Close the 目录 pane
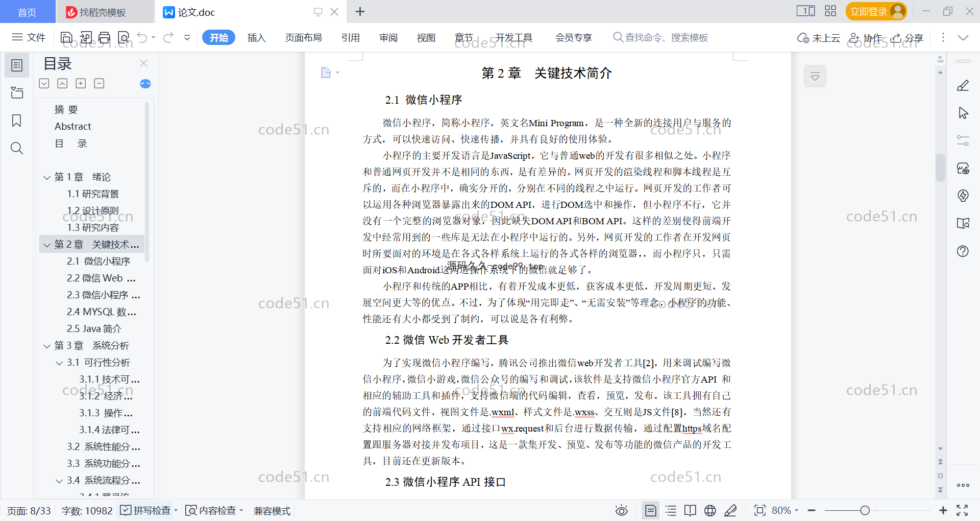The height and width of the screenshot is (521, 980). click(x=144, y=63)
